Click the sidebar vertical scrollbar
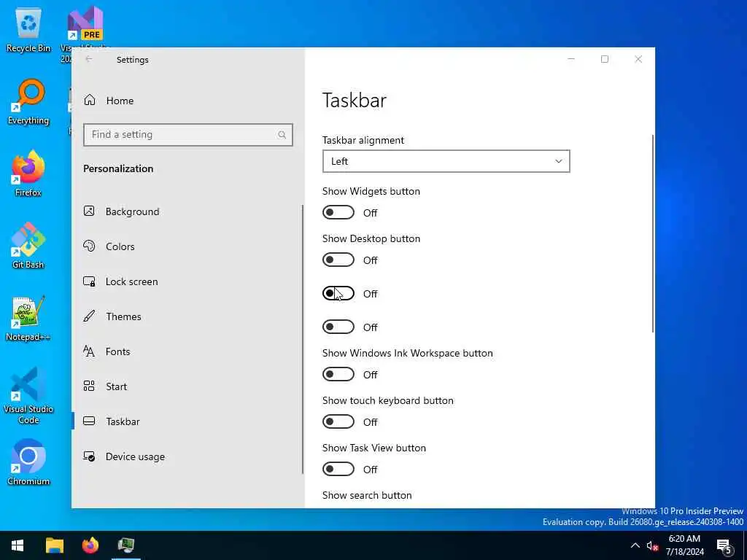Screen dimensions: 747x560 tap(303, 339)
